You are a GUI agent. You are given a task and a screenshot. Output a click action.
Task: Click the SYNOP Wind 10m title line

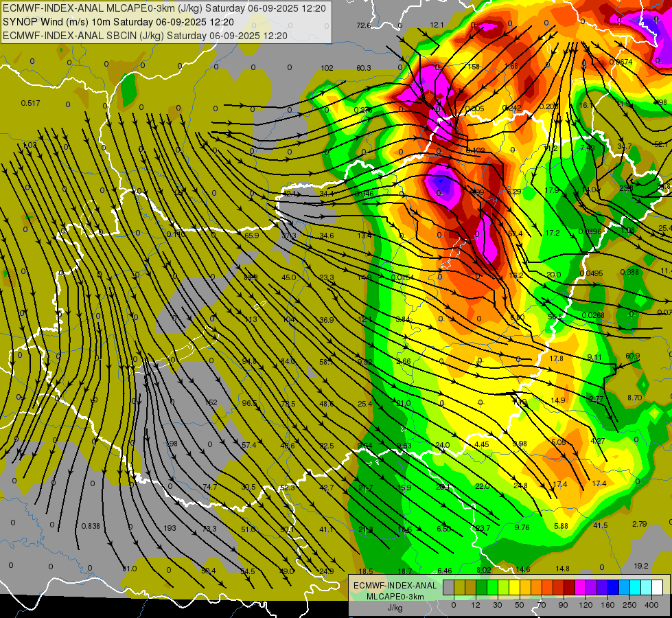coord(118,22)
